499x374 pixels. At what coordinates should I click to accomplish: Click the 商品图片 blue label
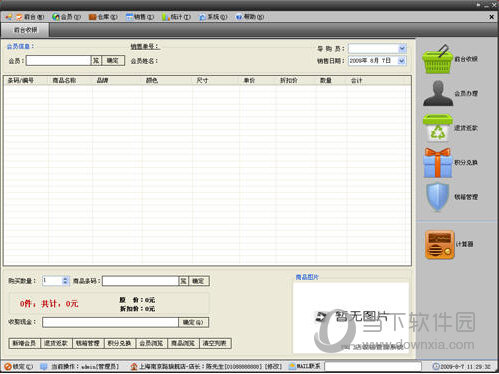click(307, 277)
